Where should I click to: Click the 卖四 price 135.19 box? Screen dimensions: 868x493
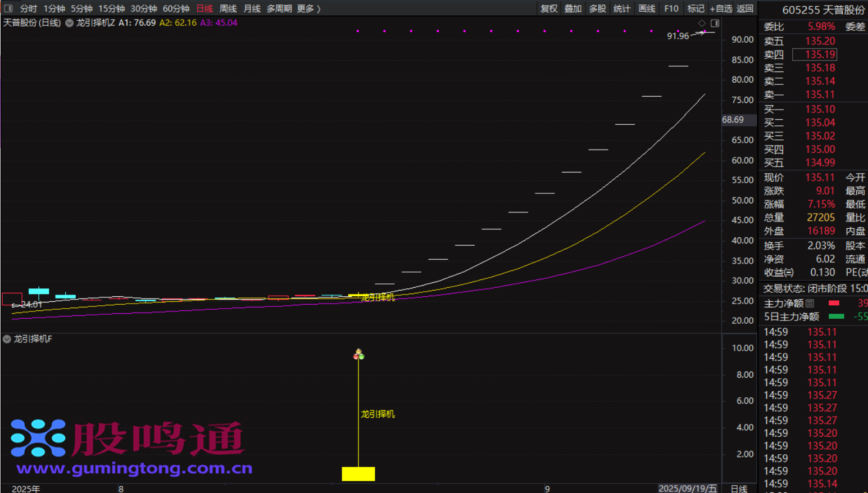pyautogui.click(x=815, y=55)
